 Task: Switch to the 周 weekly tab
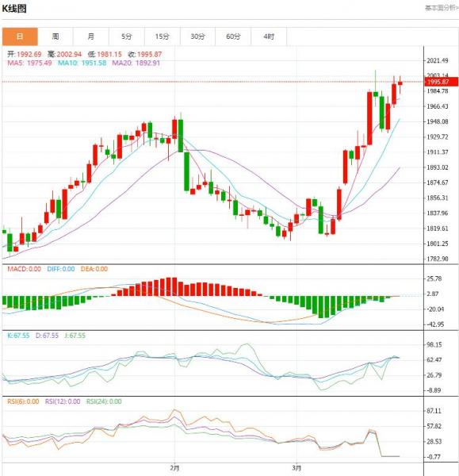(55, 36)
